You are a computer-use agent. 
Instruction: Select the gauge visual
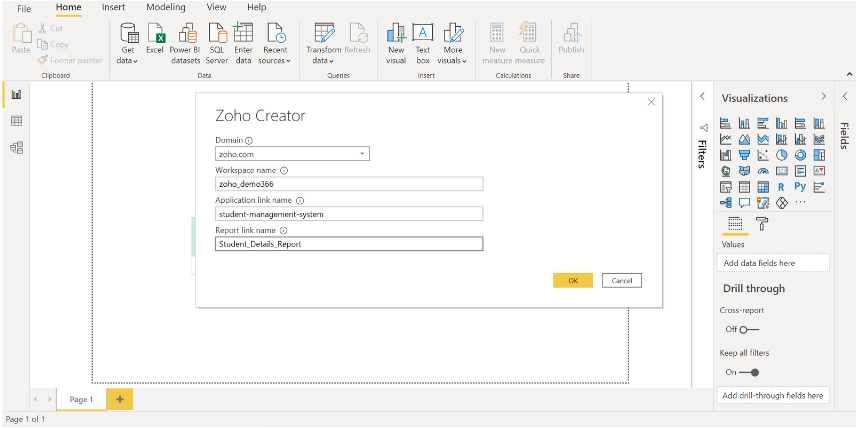click(763, 171)
